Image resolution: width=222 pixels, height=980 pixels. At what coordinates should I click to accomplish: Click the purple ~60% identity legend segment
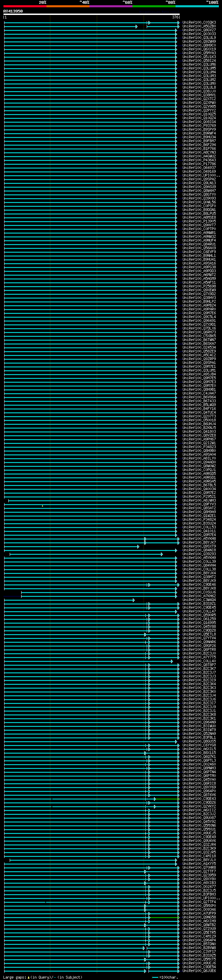pos(111,6)
